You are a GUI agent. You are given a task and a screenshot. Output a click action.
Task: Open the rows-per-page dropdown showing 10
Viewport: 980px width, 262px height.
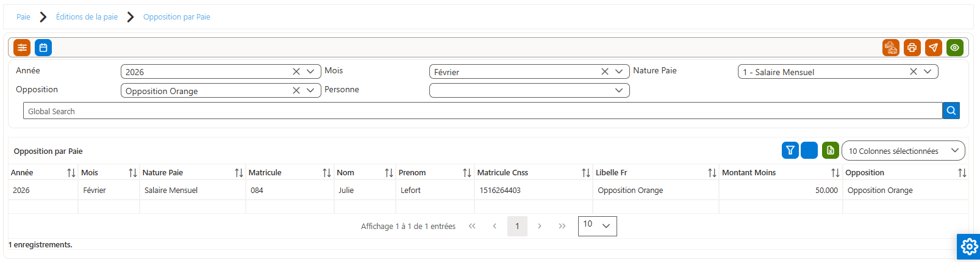(x=598, y=225)
